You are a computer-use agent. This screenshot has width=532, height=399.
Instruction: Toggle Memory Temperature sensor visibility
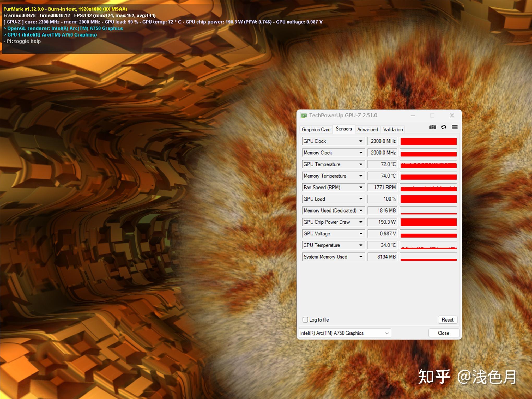tap(359, 176)
